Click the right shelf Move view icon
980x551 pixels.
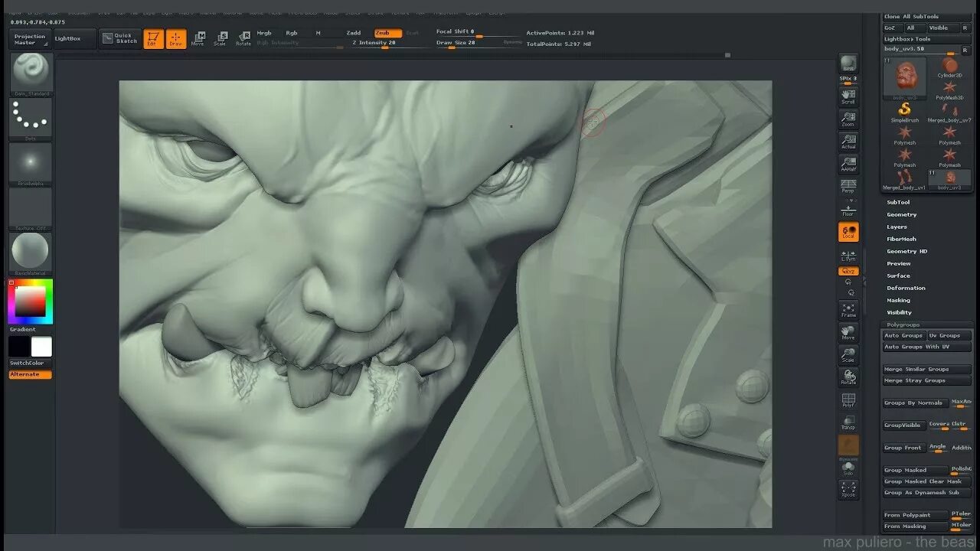coord(848,332)
